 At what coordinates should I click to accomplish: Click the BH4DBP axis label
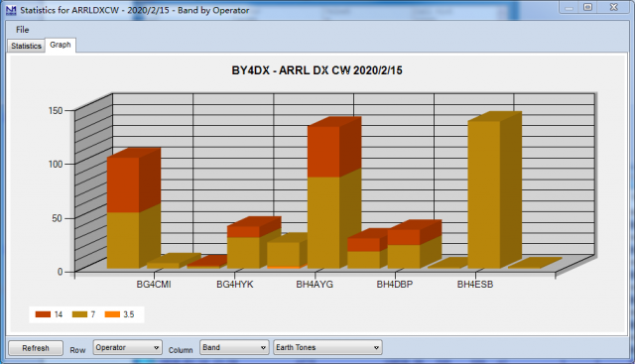click(x=395, y=285)
